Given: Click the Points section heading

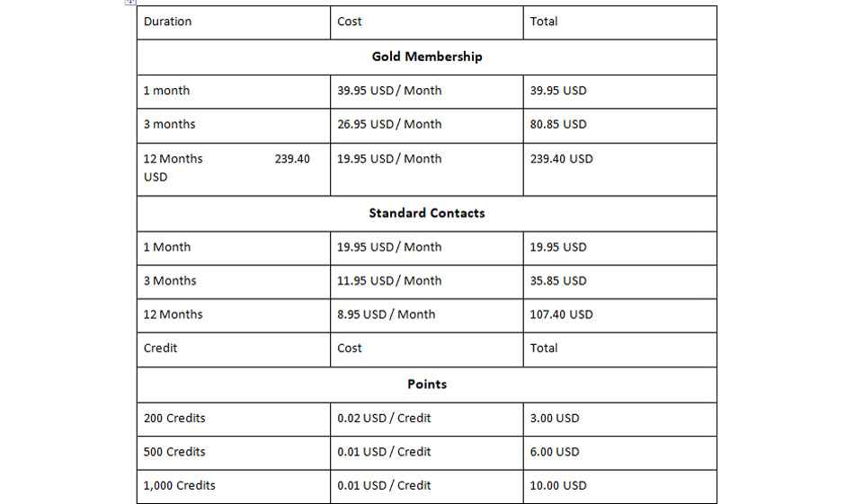Looking at the screenshot, I should [x=426, y=385].
